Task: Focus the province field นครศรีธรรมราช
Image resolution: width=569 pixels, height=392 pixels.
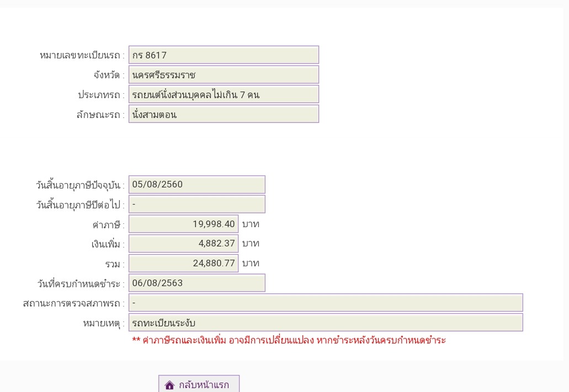Action: coord(224,74)
